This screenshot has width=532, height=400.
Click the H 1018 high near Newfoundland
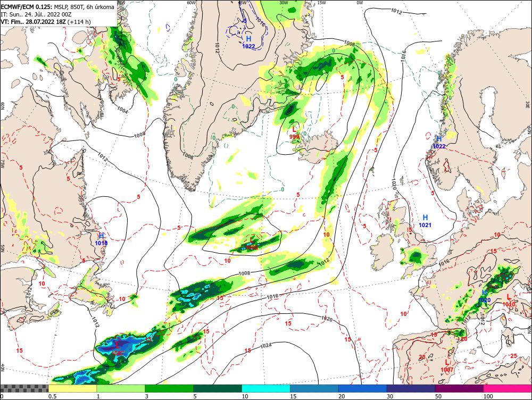click(x=101, y=239)
